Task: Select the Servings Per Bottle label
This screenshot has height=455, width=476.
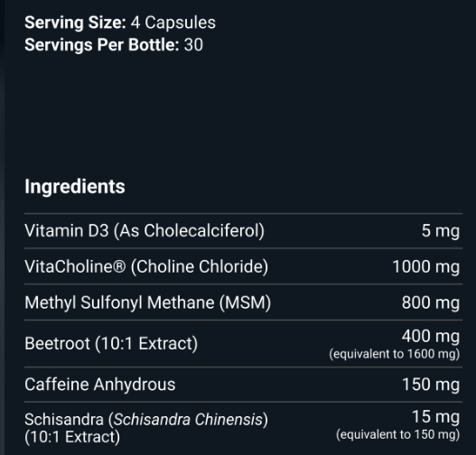Action: pos(102,45)
